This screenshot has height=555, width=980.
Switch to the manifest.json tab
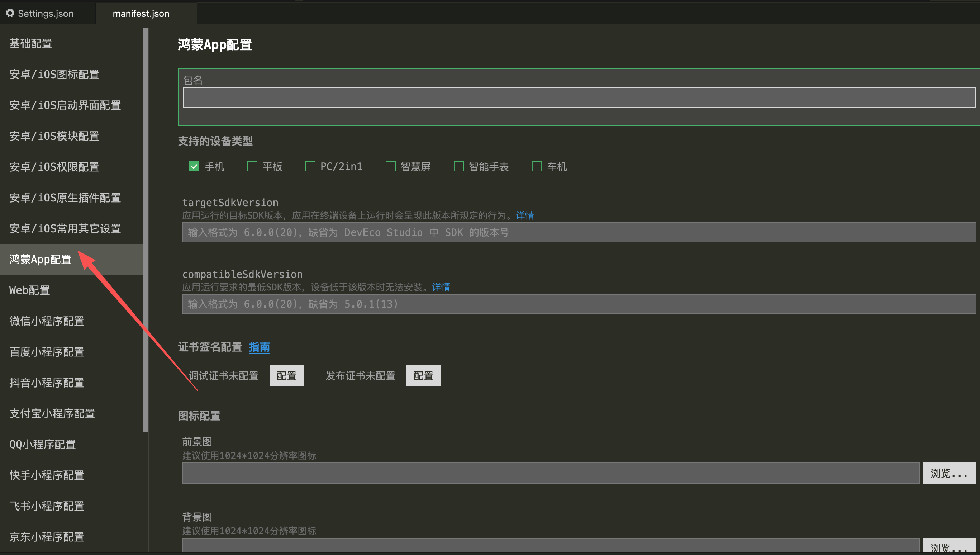pyautogui.click(x=146, y=13)
